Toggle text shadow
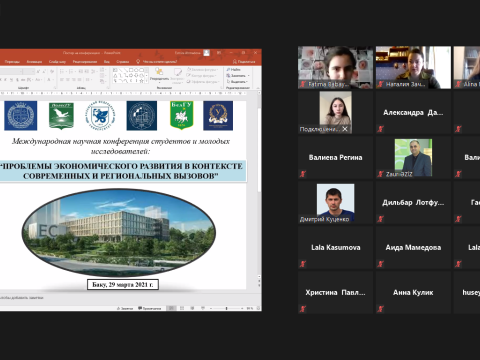The image size is (480, 360). coord(17,80)
